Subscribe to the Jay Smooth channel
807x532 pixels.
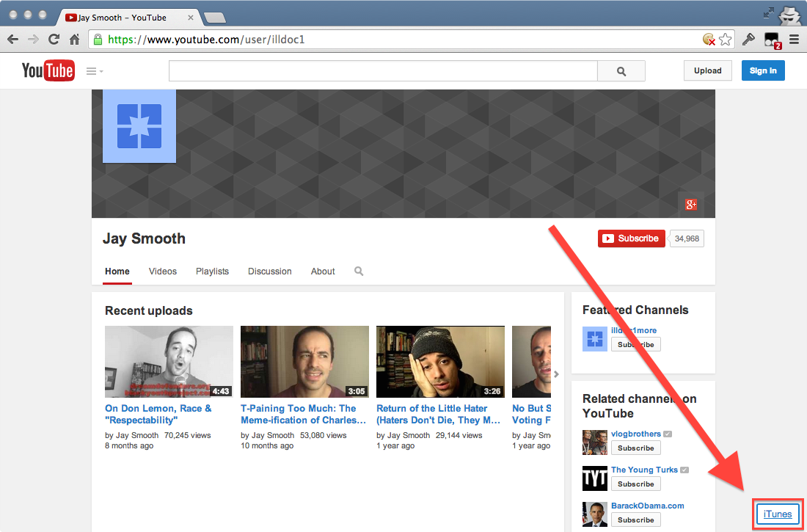click(632, 238)
